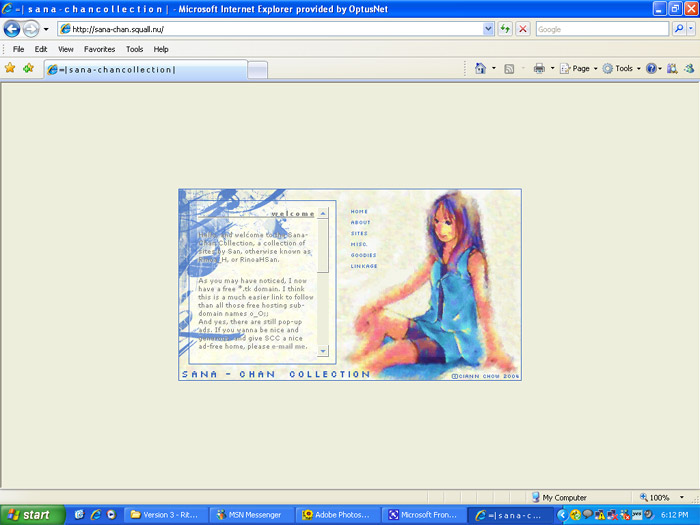Viewport: 700px width, 525px height.
Task: Follow the SITES link on the webpage
Action: click(359, 233)
